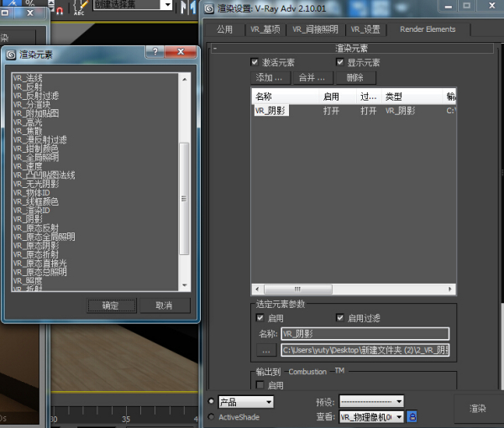Select VR_原态阴影 list entry
This screenshot has height=428, width=504.
(x=35, y=246)
